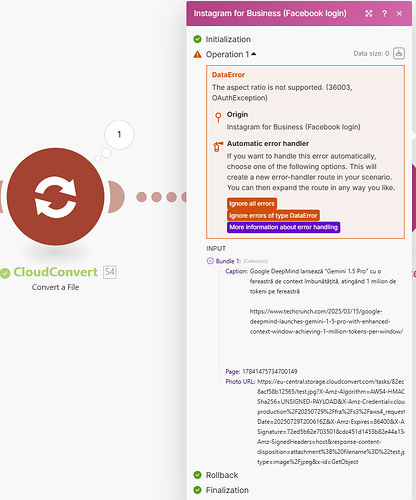Viewport: 416px width, 500px height.
Task: Click the Ignore all errors button
Action: click(x=252, y=203)
